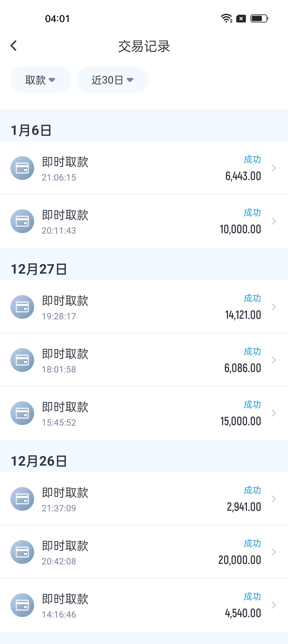This screenshot has height=644, width=288.
Task: Tap card icon of 20:42:08 withdrawal
Action: point(22,552)
